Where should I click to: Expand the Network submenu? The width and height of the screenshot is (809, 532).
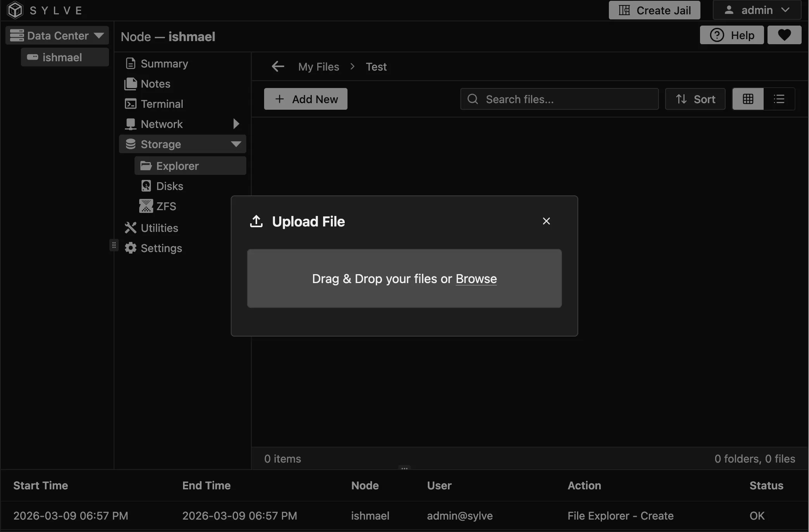(x=236, y=124)
